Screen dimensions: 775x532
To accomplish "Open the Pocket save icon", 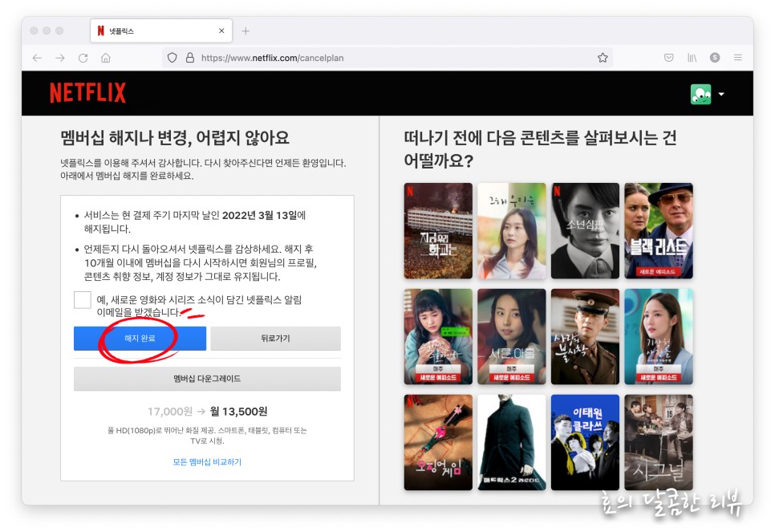I will click(x=669, y=58).
